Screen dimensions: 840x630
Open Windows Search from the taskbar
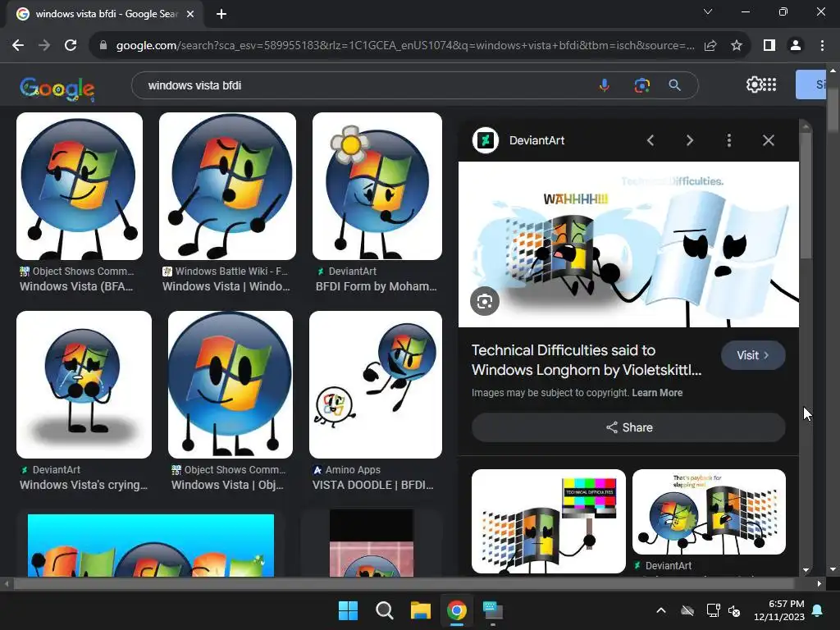point(384,610)
